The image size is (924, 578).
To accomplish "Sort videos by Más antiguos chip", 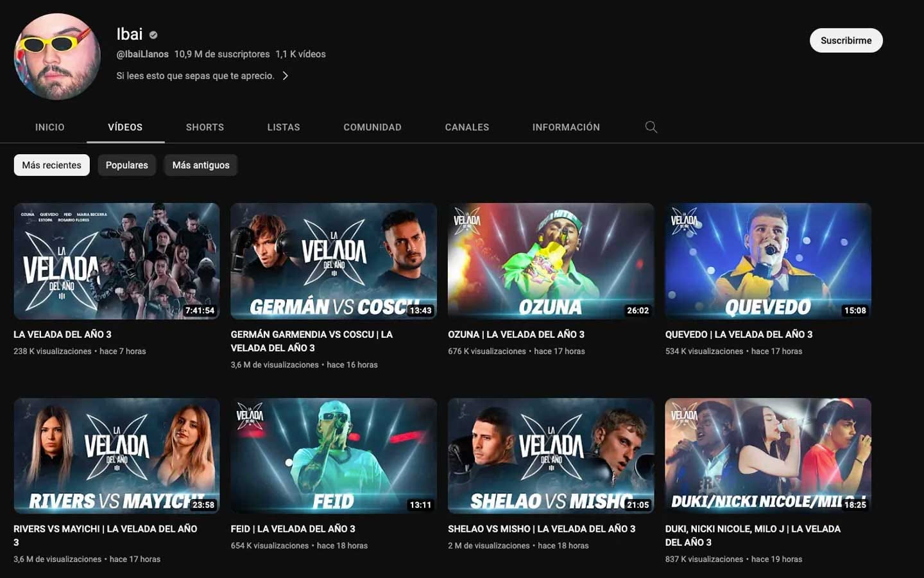I will tap(201, 165).
